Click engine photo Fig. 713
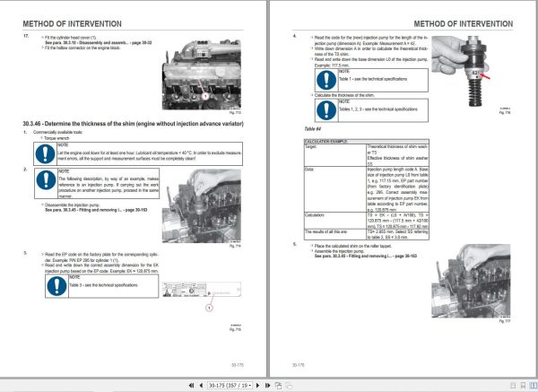The height and width of the screenshot is (392, 538). coord(202,74)
